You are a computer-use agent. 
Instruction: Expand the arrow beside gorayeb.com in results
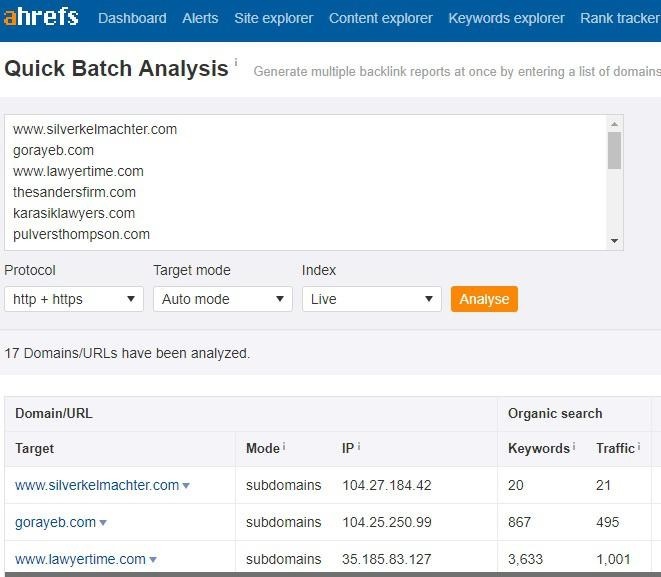tap(103, 523)
